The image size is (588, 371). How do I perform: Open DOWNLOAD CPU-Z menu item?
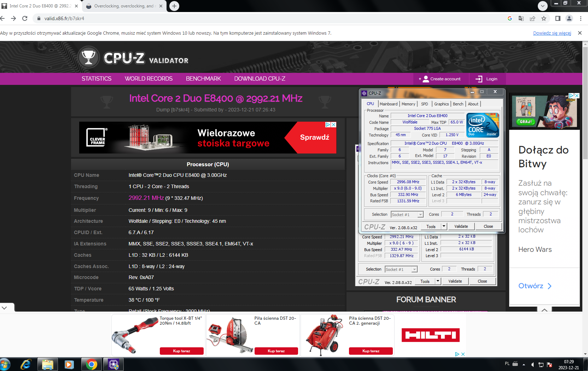pyautogui.click(x=260, y=79)
